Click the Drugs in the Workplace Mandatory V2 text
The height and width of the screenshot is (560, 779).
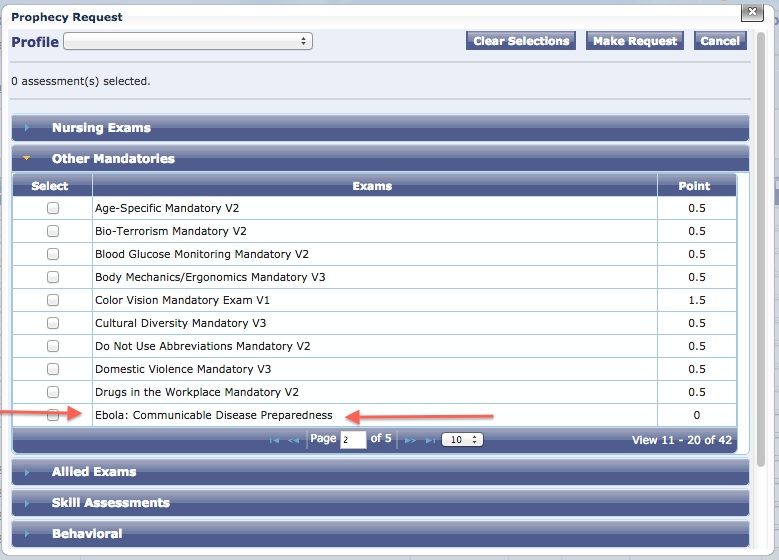tap(197, 392)
